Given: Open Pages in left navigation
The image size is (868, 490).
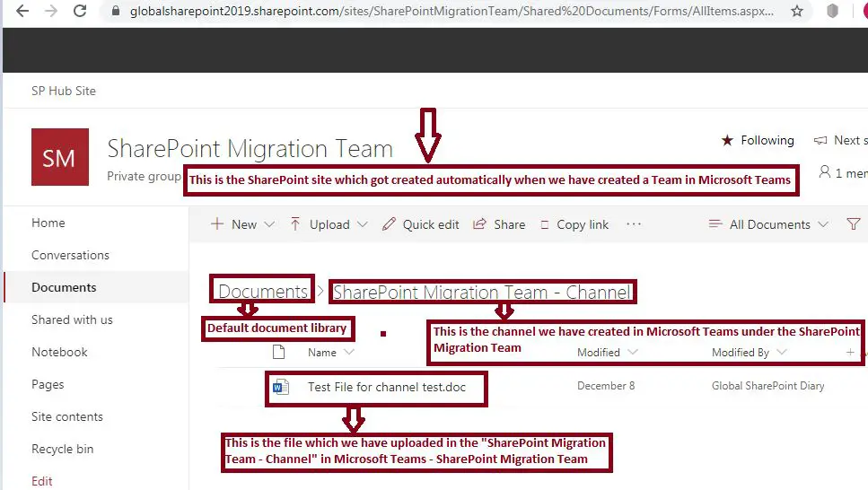Looking at the screenshot, I should pyautogui.click(x=48, y=384).
